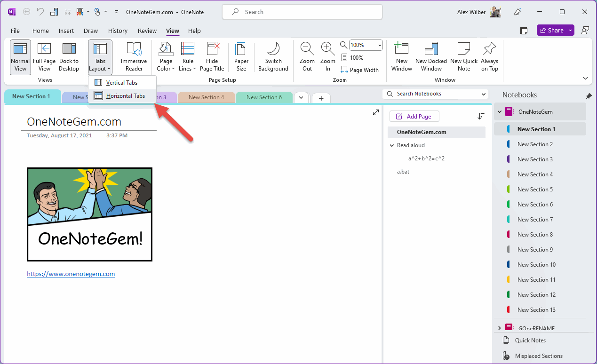This screenshot has height=364, width=597.
Task: Collapse the ribbon with chevron
Action: pos(585,78)
